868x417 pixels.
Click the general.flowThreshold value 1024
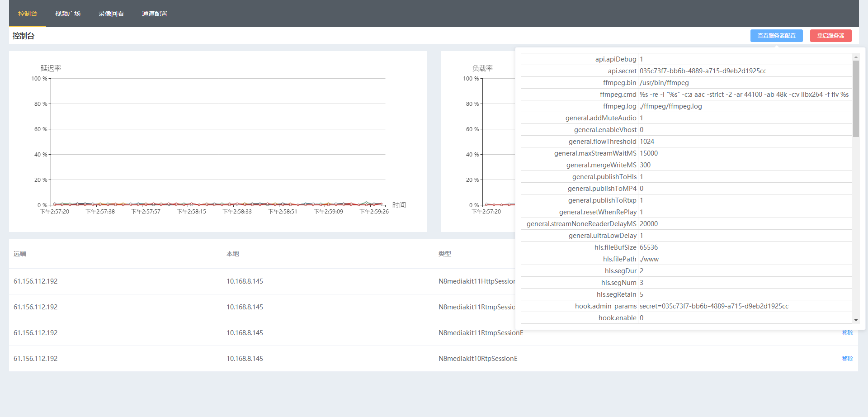tap(647, 142)
